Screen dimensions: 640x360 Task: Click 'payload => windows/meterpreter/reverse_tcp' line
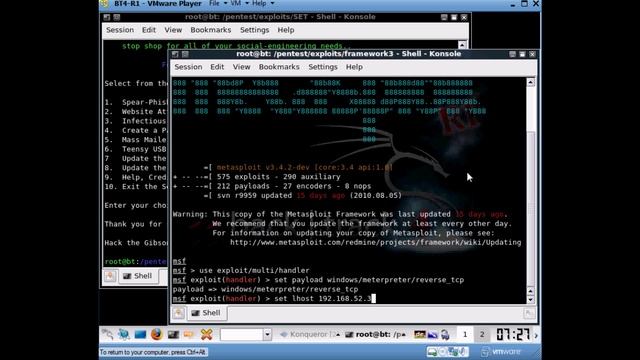[x=265, y=289]
